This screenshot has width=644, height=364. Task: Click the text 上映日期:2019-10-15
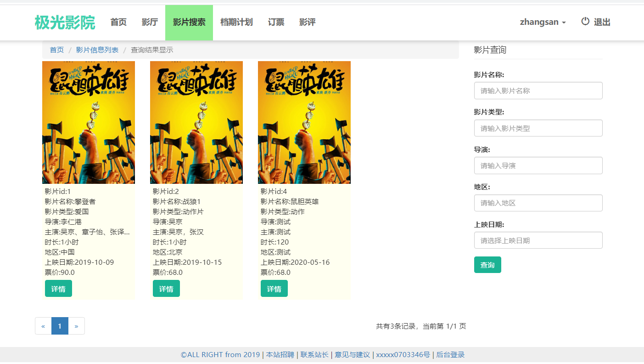click(187, 262)
